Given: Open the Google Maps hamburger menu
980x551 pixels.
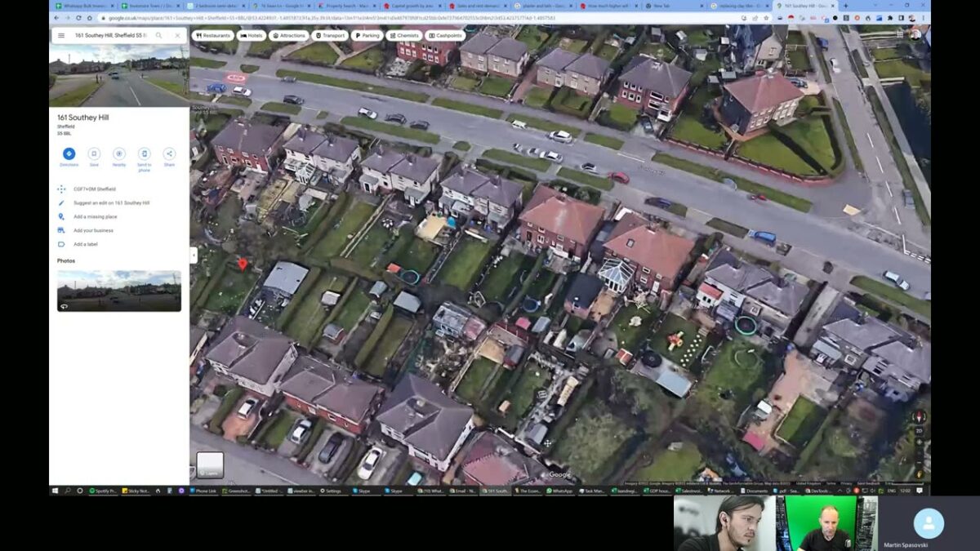Looking at the screenshot, I should coord(61,36).
